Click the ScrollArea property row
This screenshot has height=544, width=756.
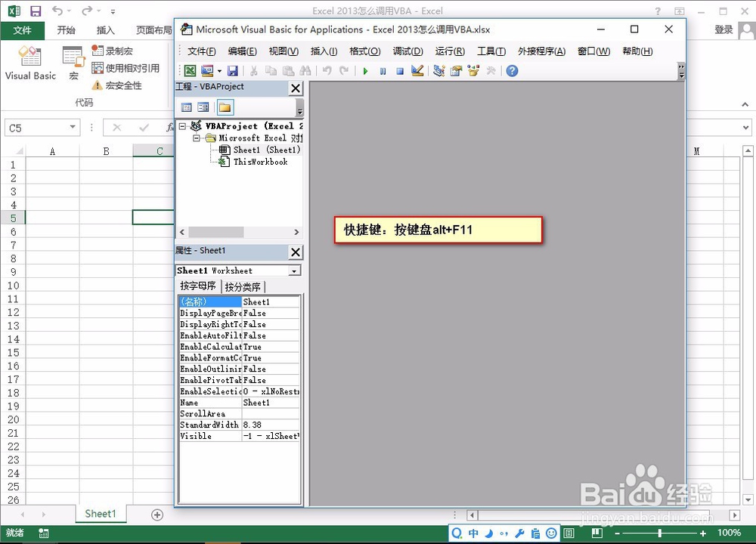pyautogui.click(x=239, y=413)
